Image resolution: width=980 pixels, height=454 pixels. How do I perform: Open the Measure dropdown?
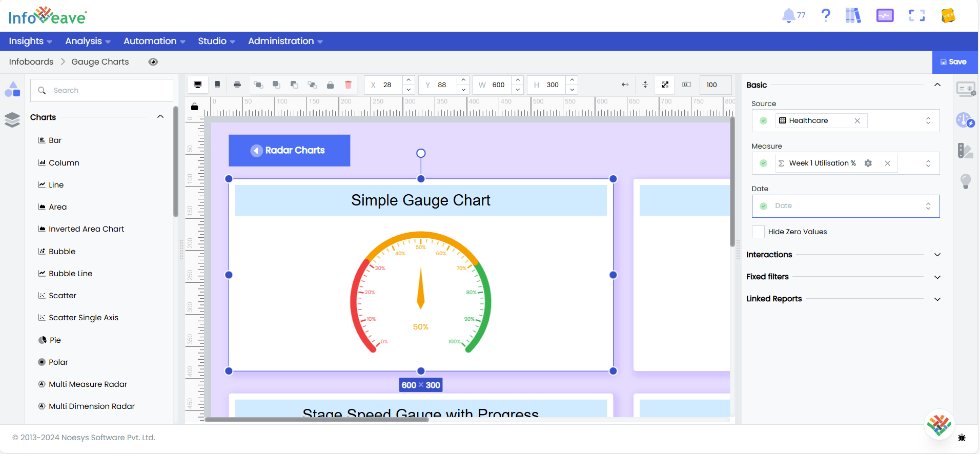928,163
